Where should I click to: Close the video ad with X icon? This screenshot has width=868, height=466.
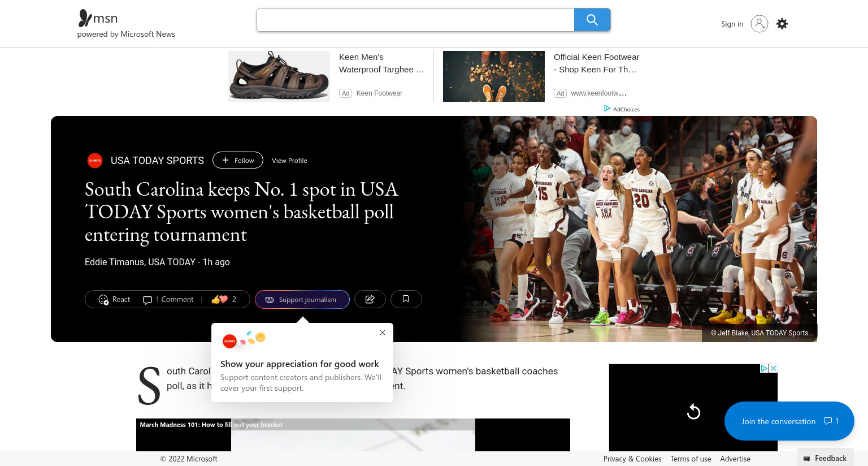(x=774, y=368)
